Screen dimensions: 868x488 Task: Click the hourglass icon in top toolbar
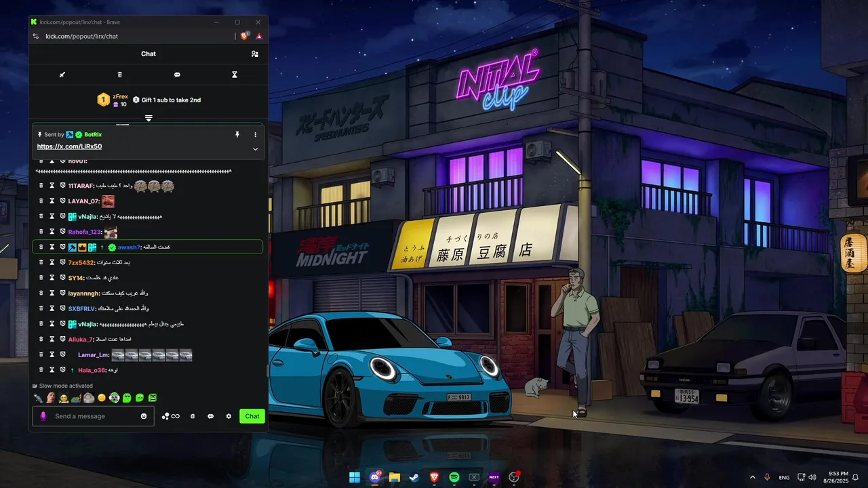(235, 75)
